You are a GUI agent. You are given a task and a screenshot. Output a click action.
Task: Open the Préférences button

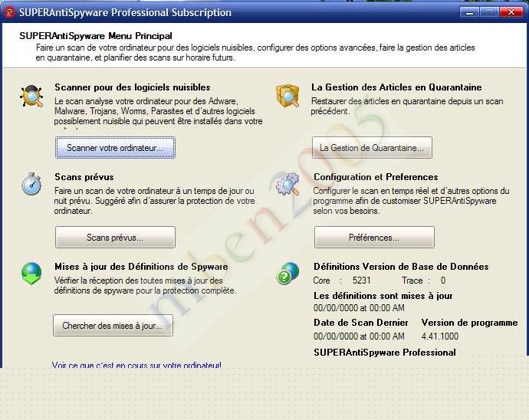point(374,238)
